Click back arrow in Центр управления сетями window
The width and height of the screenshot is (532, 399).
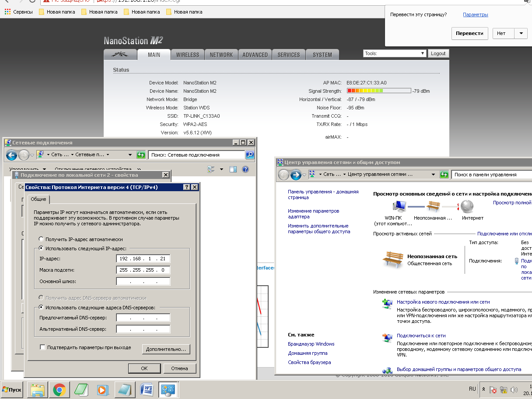283,175
